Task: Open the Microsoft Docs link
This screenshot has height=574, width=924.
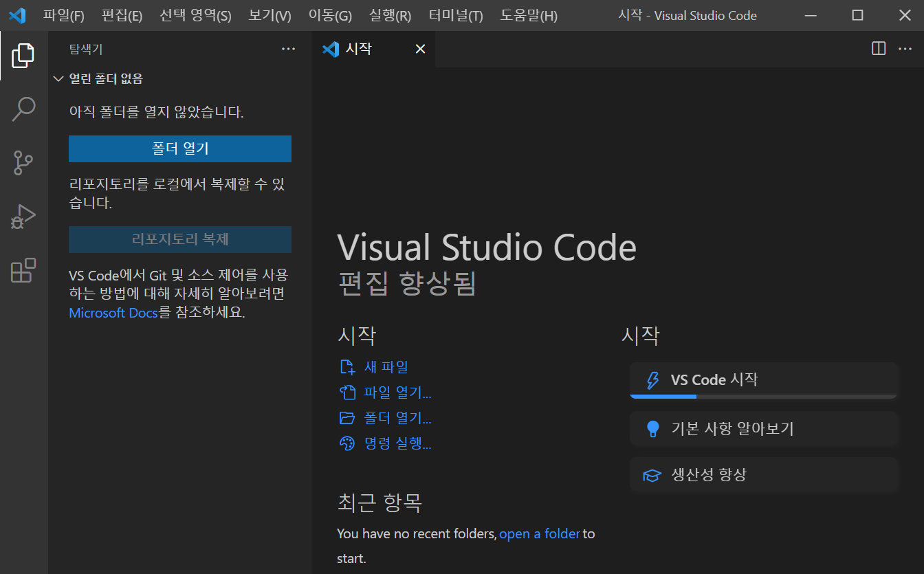Action: click(x=113, y=313)
